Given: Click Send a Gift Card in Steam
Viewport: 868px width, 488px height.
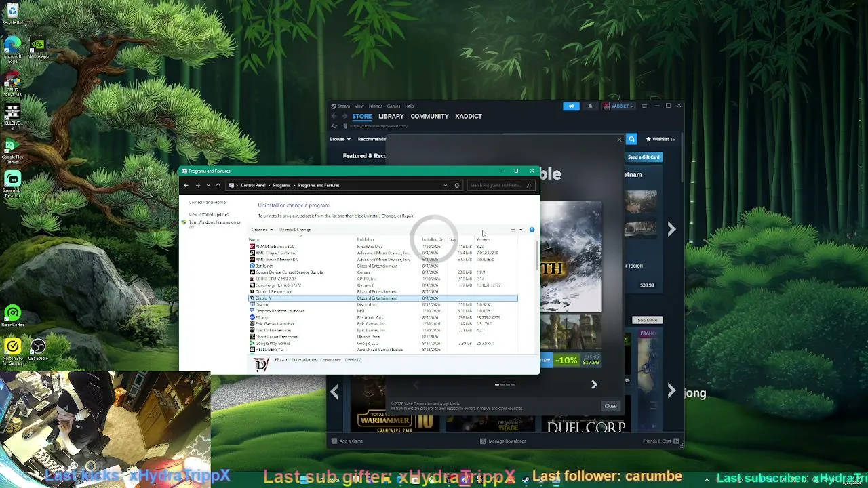Looking at the screenshot, I should (x=644, y=157).
